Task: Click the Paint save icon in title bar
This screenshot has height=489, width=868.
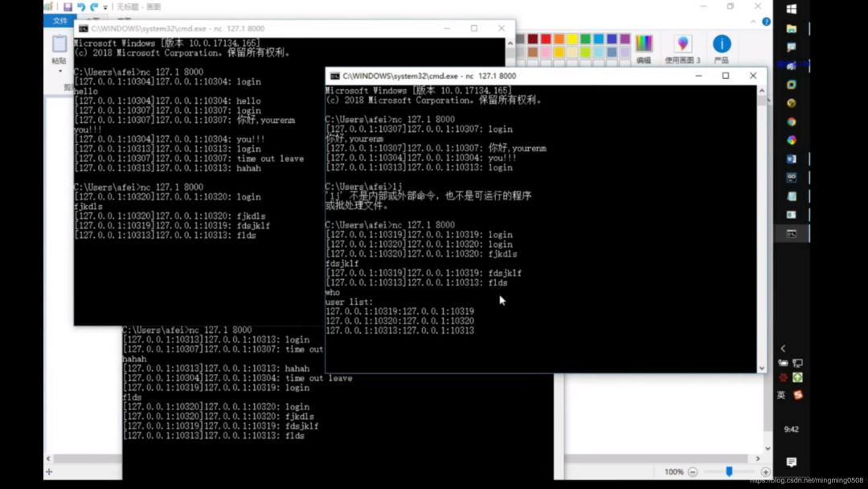Action: click(68, 6)
